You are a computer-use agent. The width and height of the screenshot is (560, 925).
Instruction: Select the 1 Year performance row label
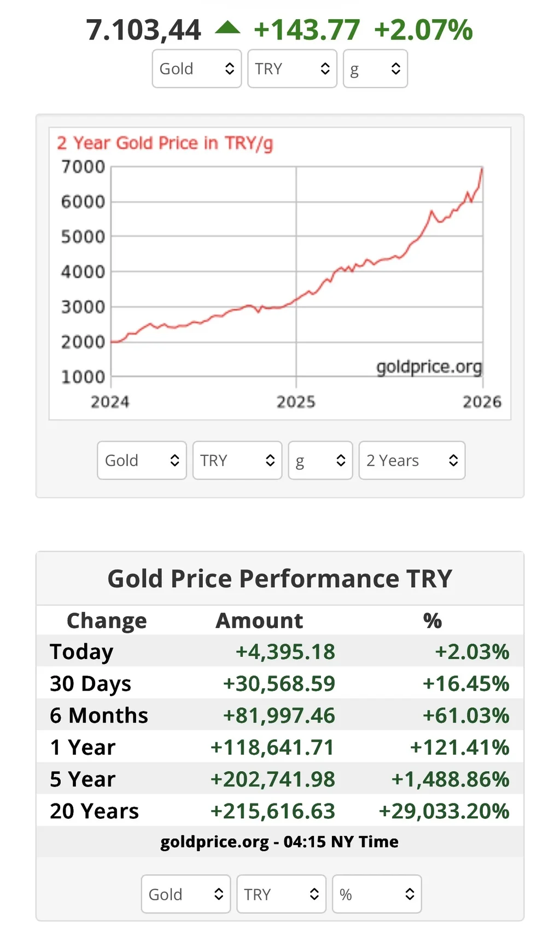tap(83, 747)
